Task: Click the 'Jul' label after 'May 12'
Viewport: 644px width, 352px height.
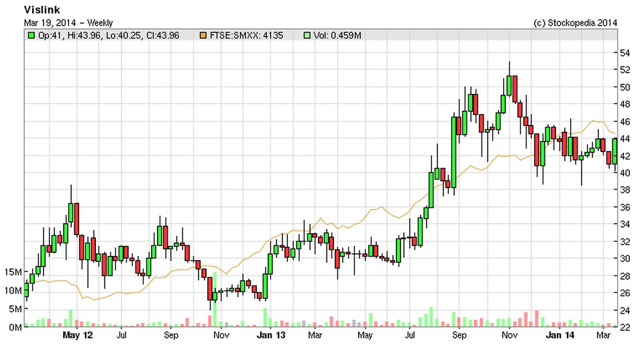Action: (x=121, y=336)
